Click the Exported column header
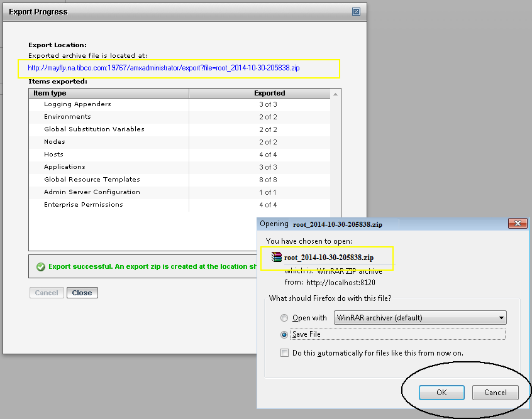The width and height of the screenshot is (532, 419). (260, 93)
